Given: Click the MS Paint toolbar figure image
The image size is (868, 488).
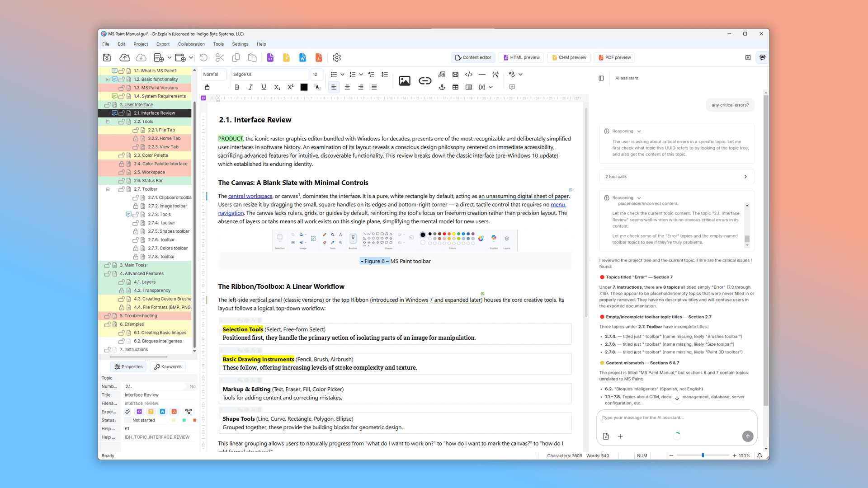Looking at the screenshot, I should pyautogui.click(x=395, y=240).
